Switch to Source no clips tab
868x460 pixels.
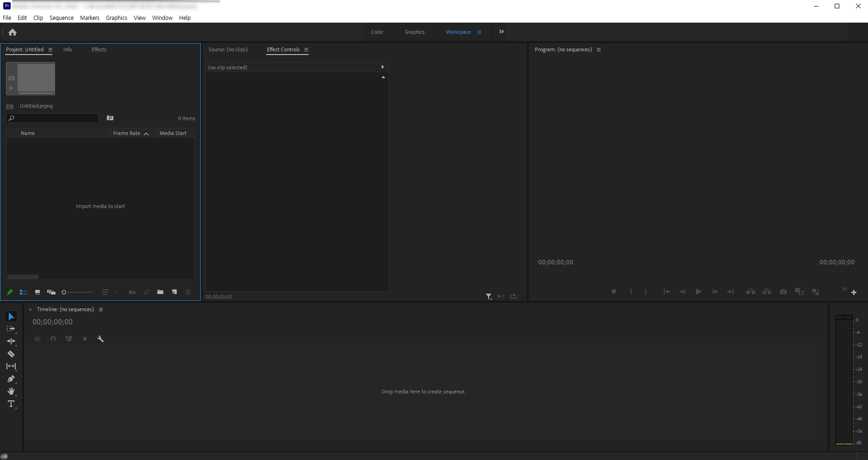tap(228, 49)
